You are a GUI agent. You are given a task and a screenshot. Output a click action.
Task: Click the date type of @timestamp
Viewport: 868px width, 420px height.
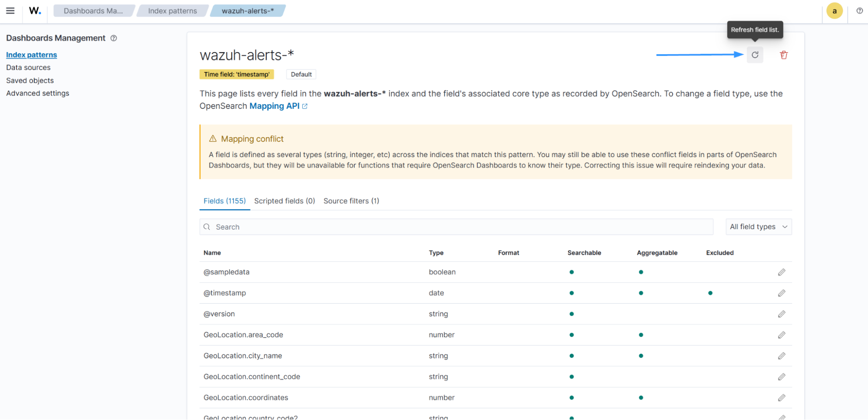(436, 293)
